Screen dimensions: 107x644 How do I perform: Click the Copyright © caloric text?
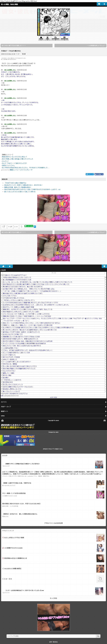[53, 421]
